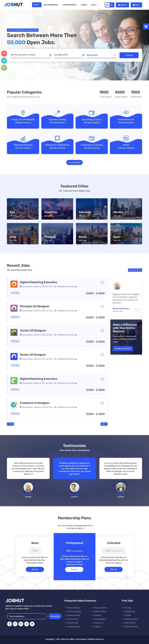Viewport: 149px width, 644px height.
Task: Click the Junior UX Designer company logo
Action: [14, 332]
